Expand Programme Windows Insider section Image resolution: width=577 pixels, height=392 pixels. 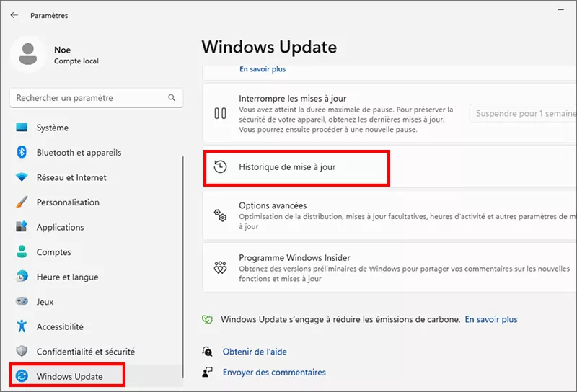click(x=389, y=267)
